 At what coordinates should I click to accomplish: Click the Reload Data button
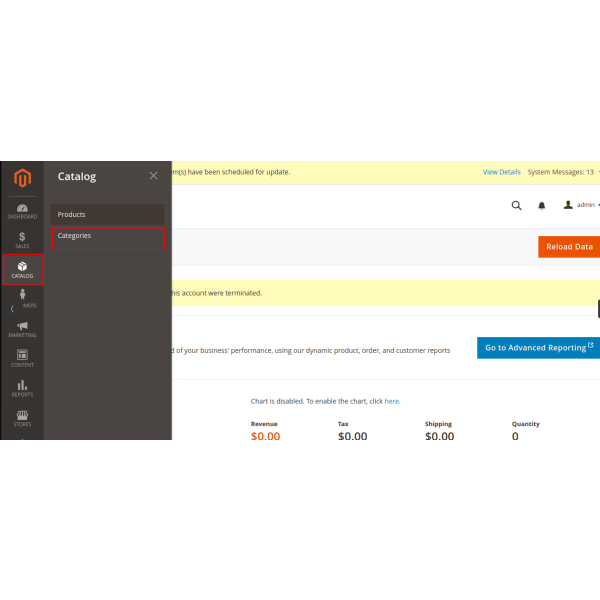pyautogui.click(x=568, y=247)
